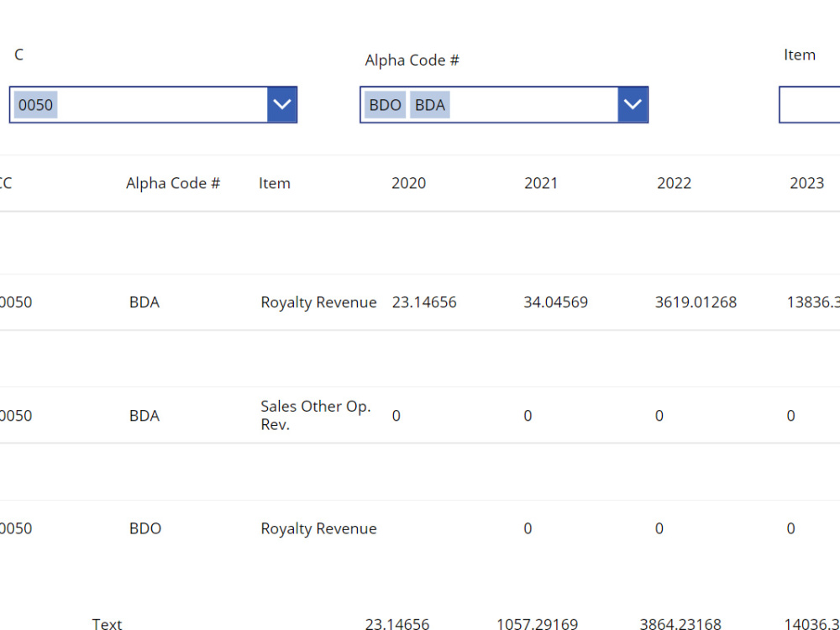Click Royalty Revenue in the BDA row

coord(318,302)
